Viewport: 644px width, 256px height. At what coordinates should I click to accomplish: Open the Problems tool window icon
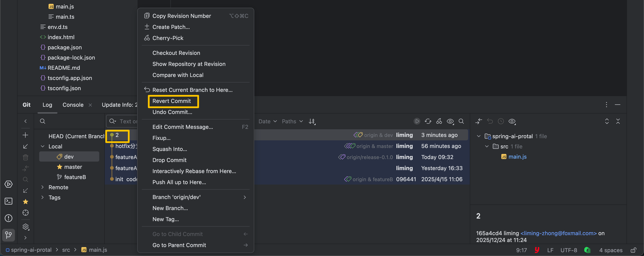[x=9, y=218]
